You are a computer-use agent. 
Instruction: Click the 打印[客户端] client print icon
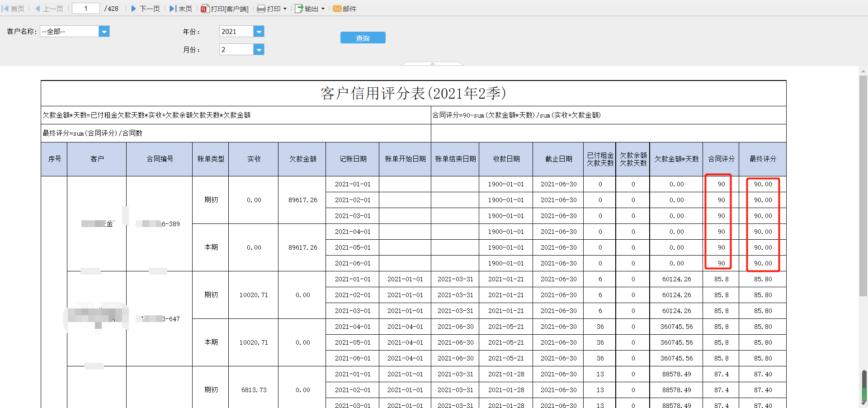point(205,9)
